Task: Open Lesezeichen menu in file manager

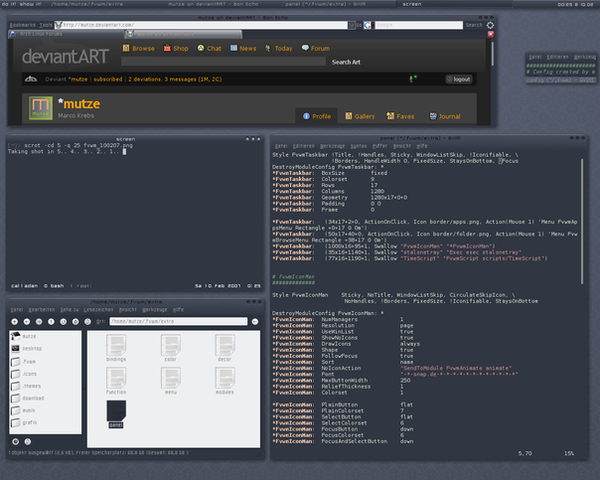Action: click(98, 310)
